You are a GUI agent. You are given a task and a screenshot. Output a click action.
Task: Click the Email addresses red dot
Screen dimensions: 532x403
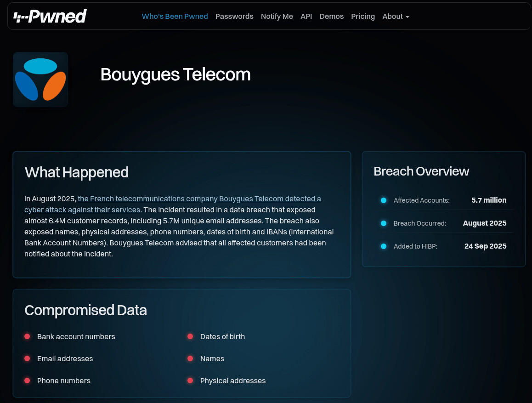27,358
